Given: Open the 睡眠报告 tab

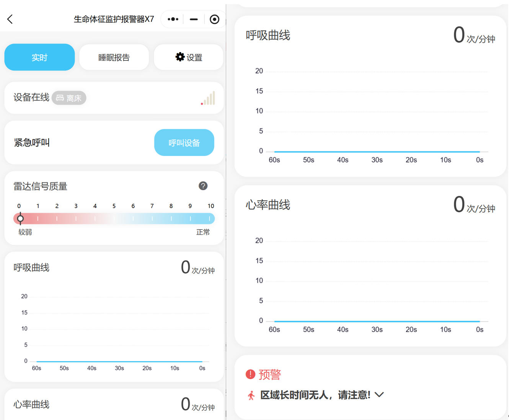Looking at the screenshot, I should pyautogui.click(x=114, y=57).
